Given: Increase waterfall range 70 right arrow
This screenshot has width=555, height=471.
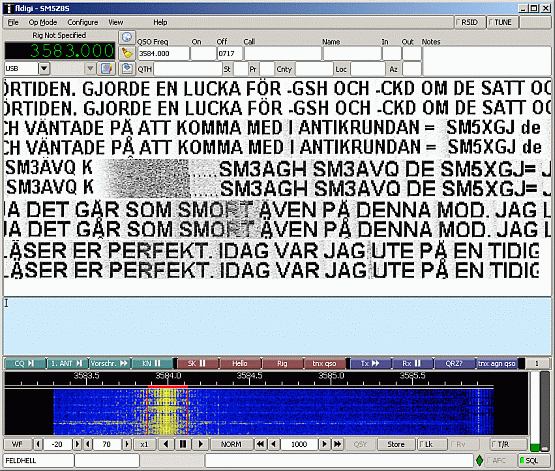Looking at the screenshot, I should 127,444.
